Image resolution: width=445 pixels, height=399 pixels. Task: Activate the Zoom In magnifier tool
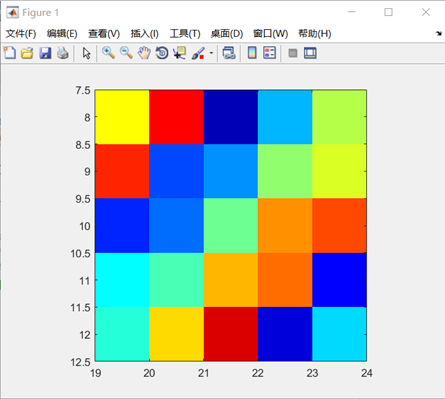click(x=108, y=53)
